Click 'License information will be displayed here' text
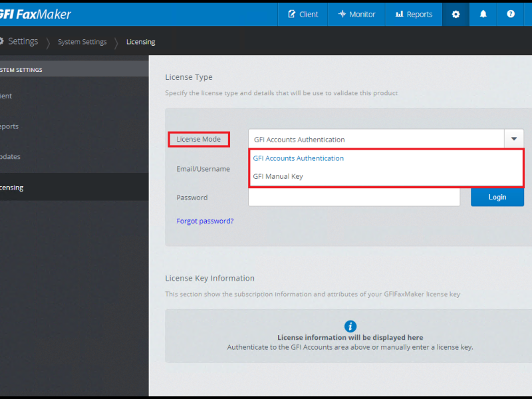Image resolution: width=532 pixels, height=399 pixels. [x=350, y=338]
